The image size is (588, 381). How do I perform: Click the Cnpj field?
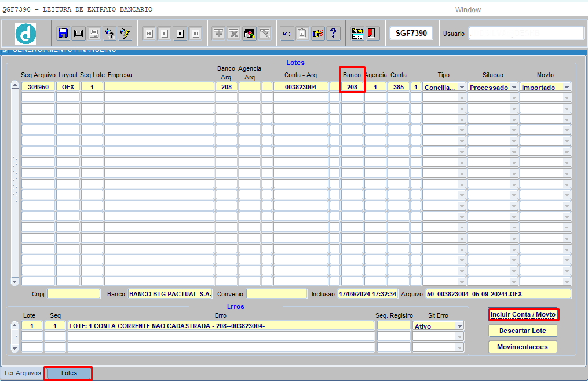[74, 294]
